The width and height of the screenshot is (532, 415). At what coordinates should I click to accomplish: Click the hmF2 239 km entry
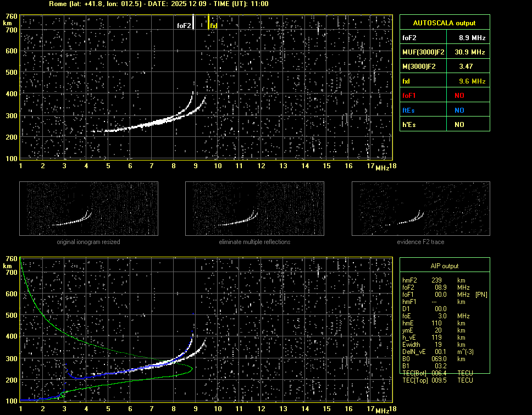(x=437, y=280)
